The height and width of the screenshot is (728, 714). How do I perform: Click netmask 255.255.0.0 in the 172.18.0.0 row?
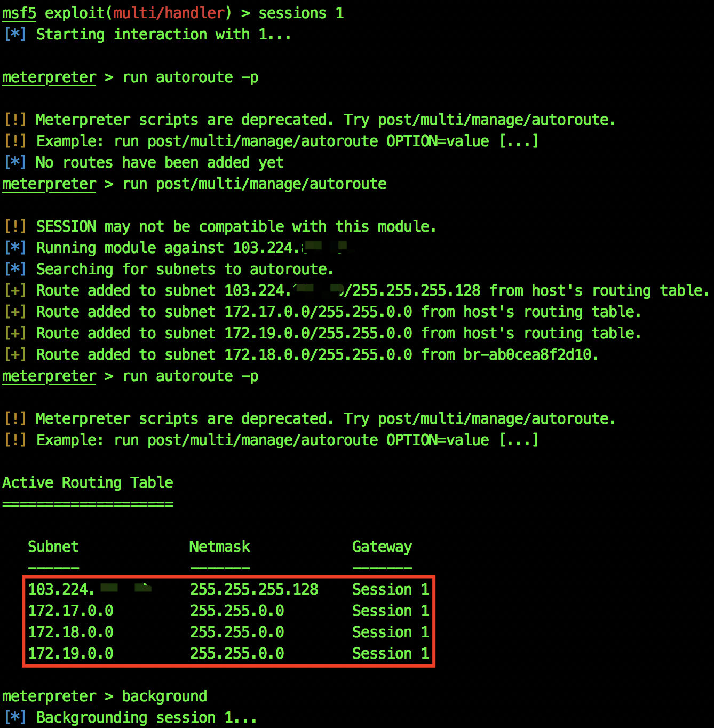point(237,632)
